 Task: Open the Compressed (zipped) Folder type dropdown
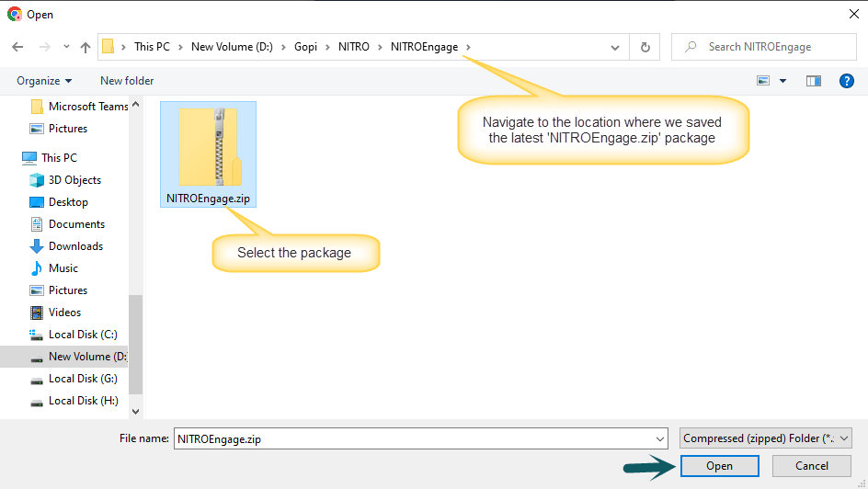(x=766, y=438)
